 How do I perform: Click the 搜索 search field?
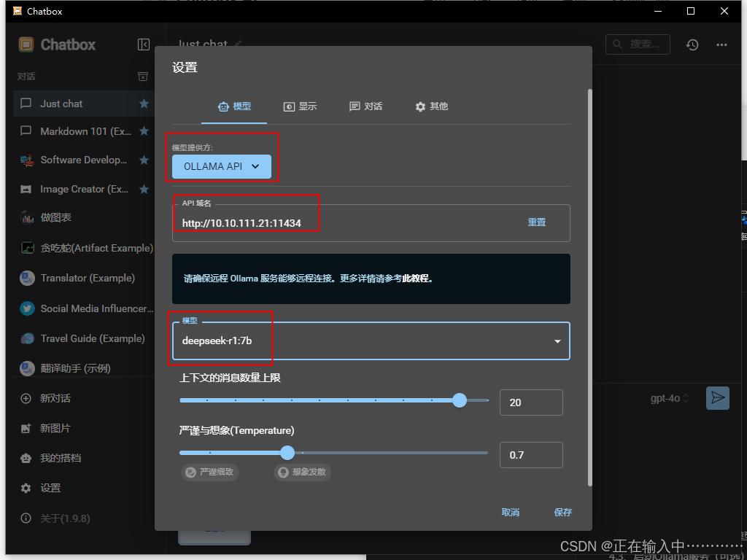click(638, 44)
